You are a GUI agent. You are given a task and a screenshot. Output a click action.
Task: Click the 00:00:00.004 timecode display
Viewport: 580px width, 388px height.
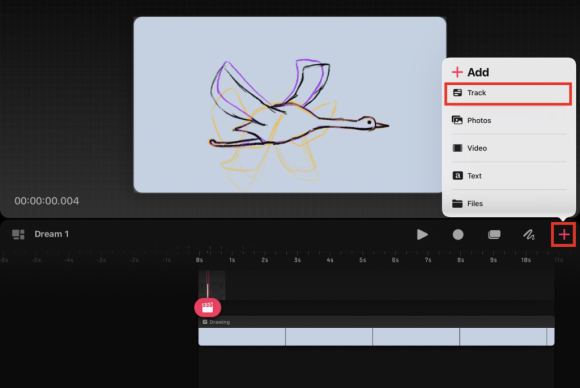coord(47,201)
